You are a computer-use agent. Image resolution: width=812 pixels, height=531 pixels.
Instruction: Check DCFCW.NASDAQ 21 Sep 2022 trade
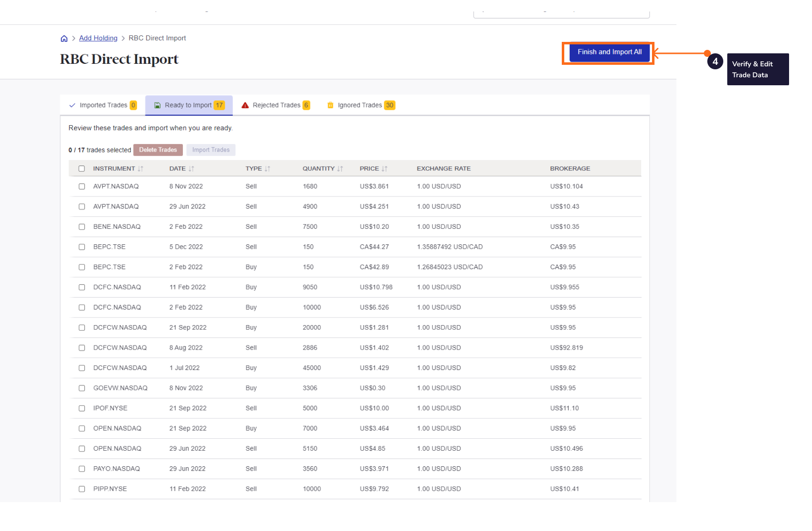(82, 328)
